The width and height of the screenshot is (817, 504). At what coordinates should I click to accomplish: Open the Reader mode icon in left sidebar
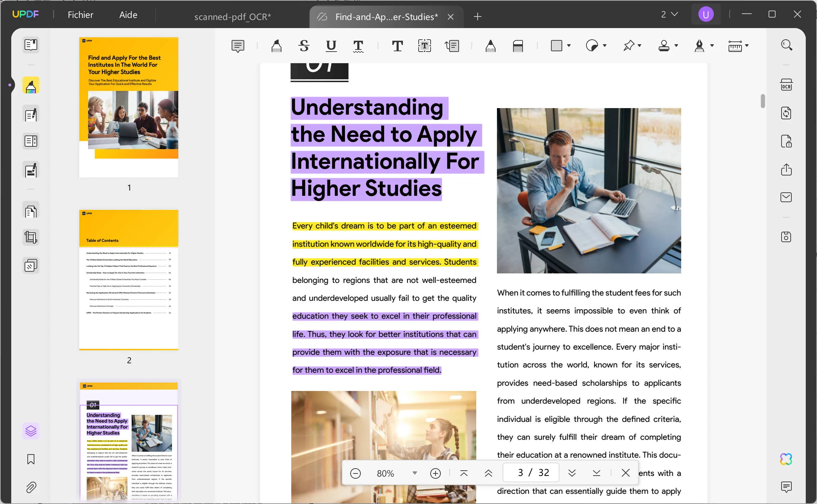click(31, 45)
